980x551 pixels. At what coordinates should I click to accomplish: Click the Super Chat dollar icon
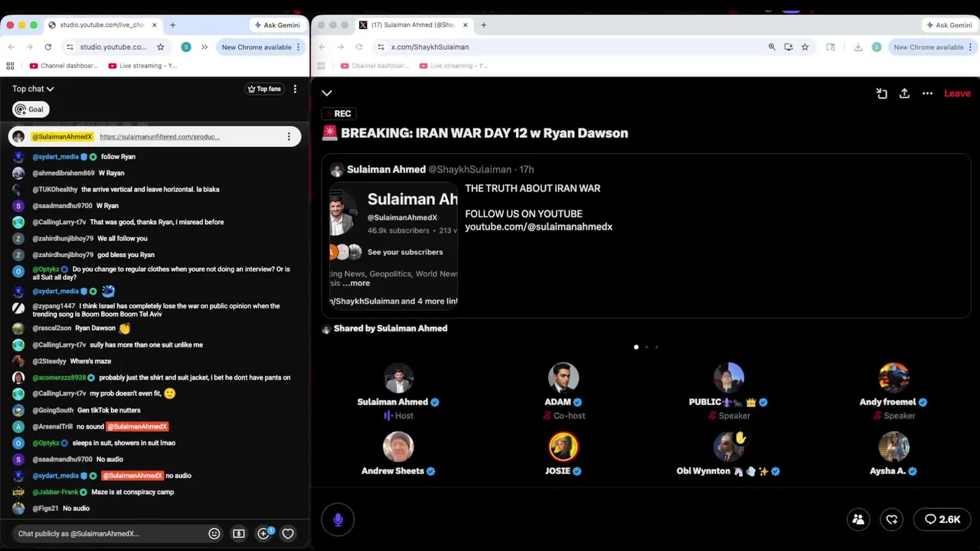tap(239, 533)
